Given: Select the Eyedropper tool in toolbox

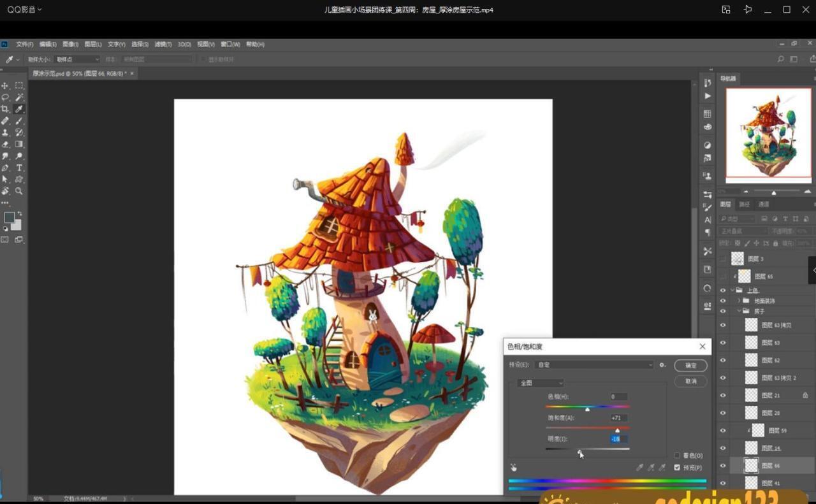Looking at the screenshot, I should click(19, 109).
